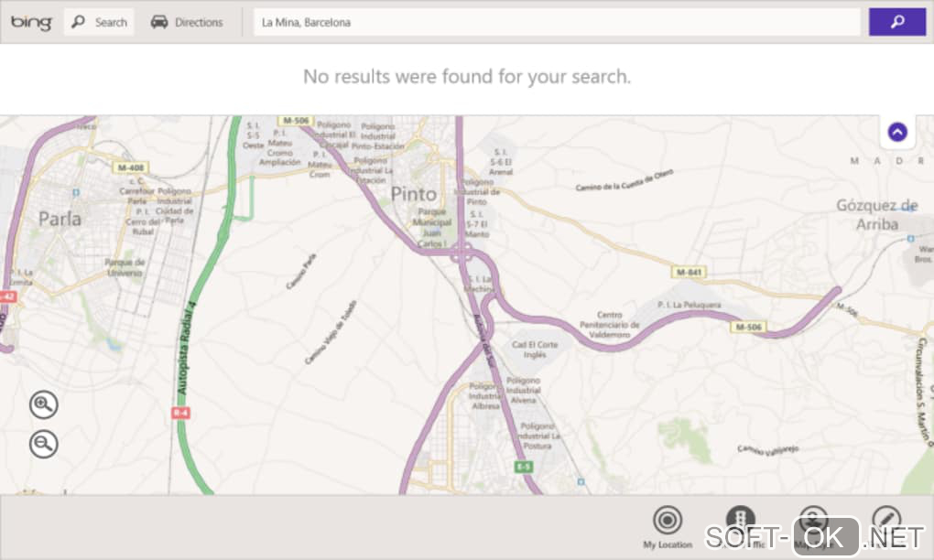Click 'Autopista Radial-4' road label
The width and height of the screenshot is (934, 560).
[x=187, y=348]
